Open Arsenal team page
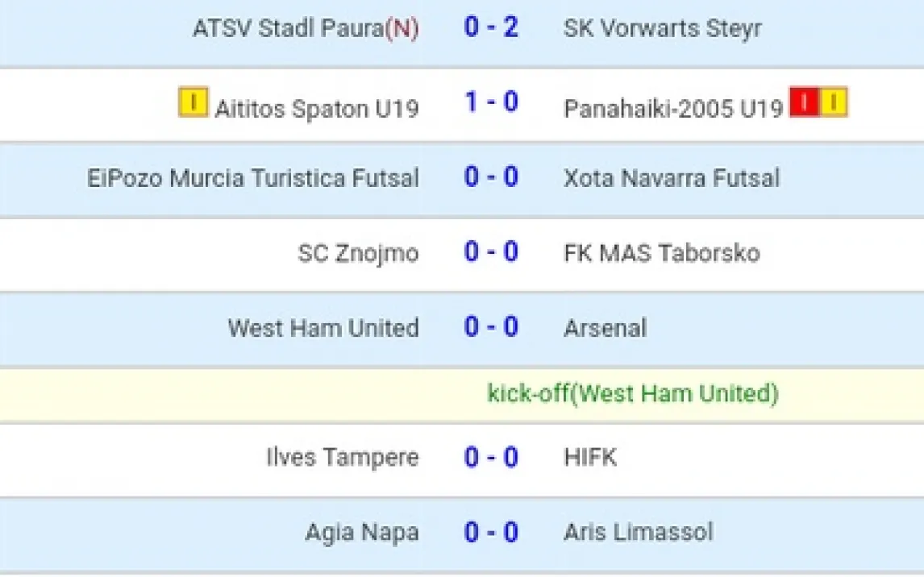This screenshot has height=577, width=924. tap(605, 328)
